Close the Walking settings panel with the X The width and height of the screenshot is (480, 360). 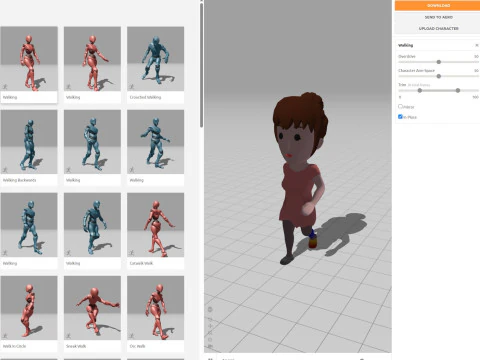(x=476, y=45)
